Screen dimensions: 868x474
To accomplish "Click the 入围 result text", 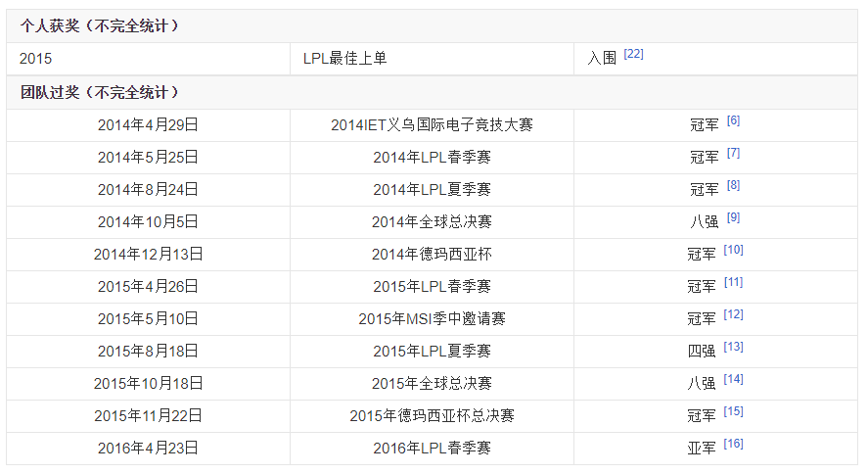I will [x=602, y=58].
